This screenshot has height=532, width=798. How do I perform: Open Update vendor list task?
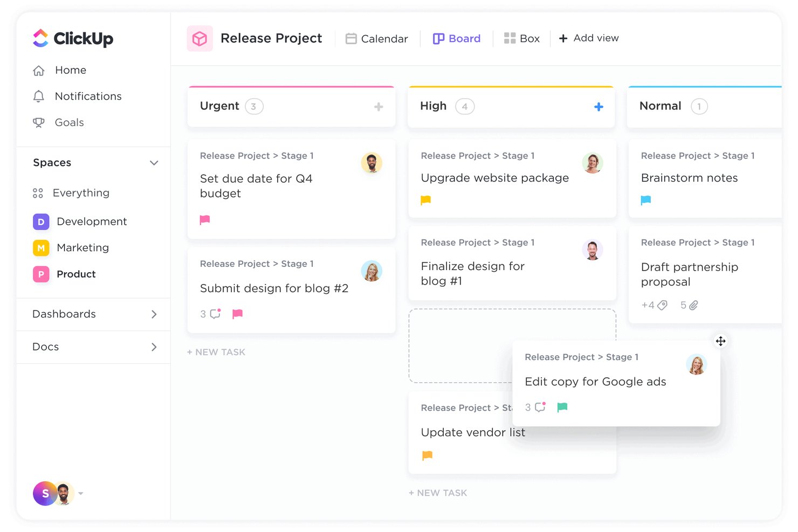coord(473,432)
